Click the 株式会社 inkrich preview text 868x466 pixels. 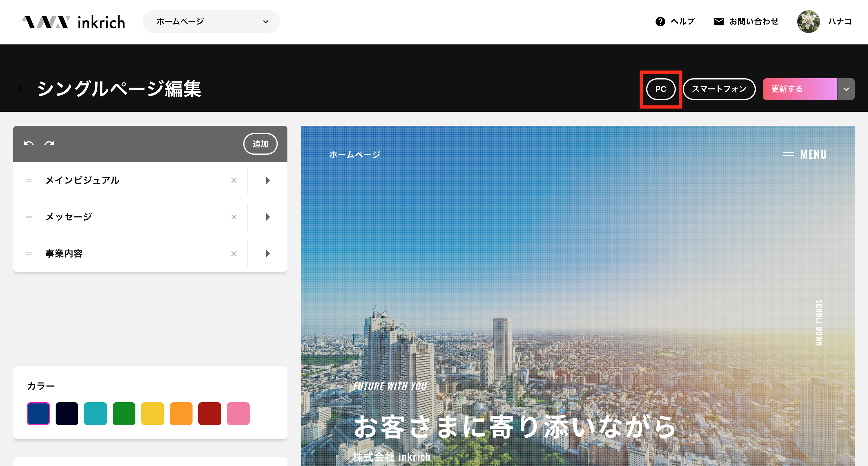pos(392,457)
